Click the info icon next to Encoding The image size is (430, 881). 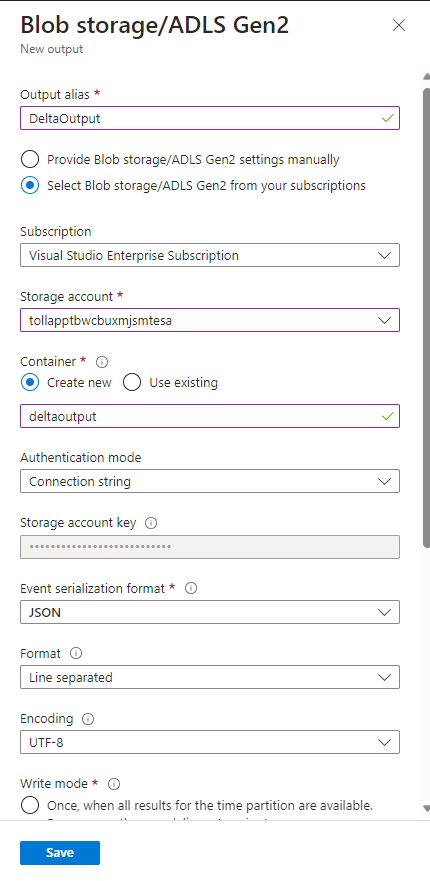point(88,719)
